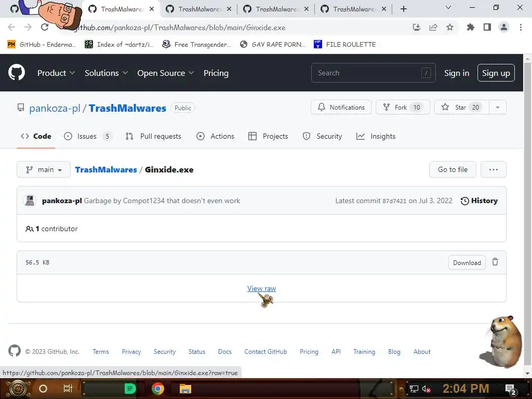Open FILE ROULETTE bookmark

point(345,44)
